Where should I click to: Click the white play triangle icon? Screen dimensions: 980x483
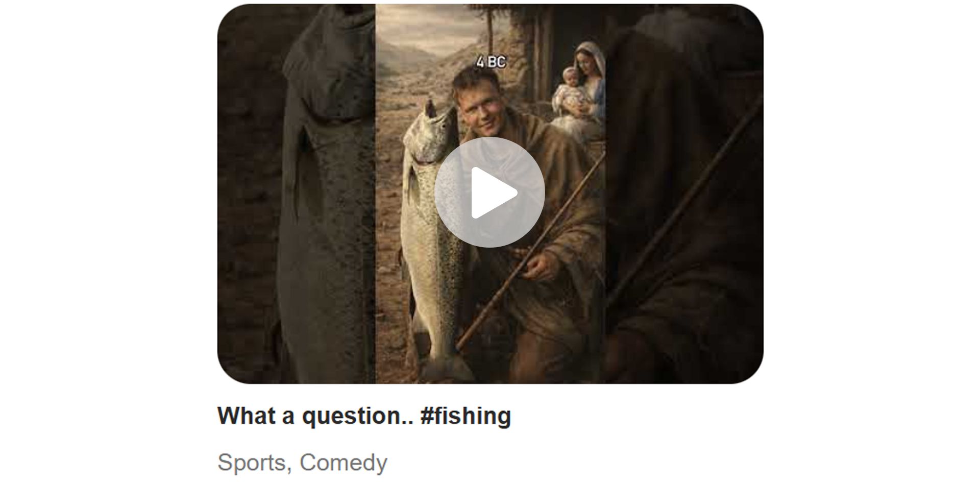493,192
